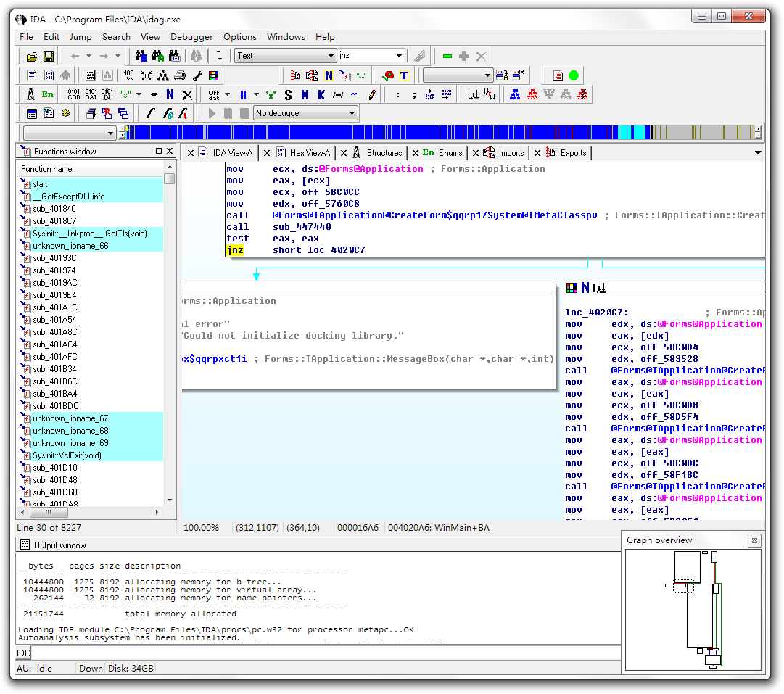Click the red xrefs to graph icon
784x694 pixels.
[532, 94]
